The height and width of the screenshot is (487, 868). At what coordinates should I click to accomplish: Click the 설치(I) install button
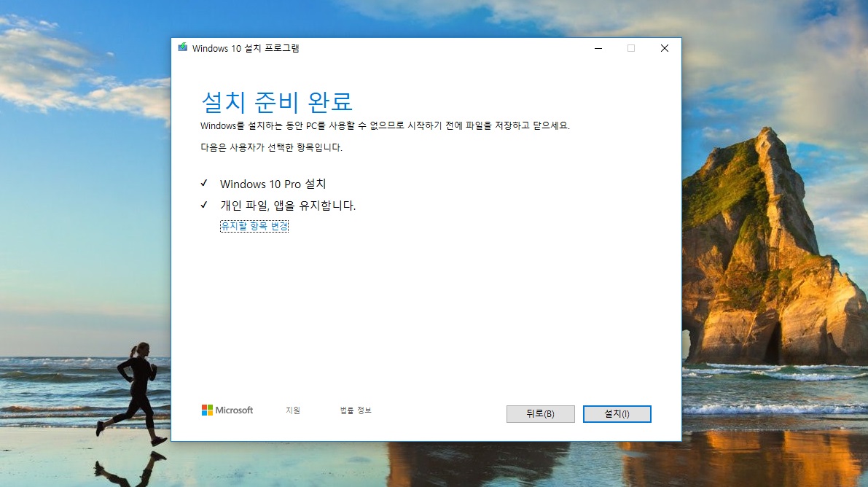coord(617,414)
